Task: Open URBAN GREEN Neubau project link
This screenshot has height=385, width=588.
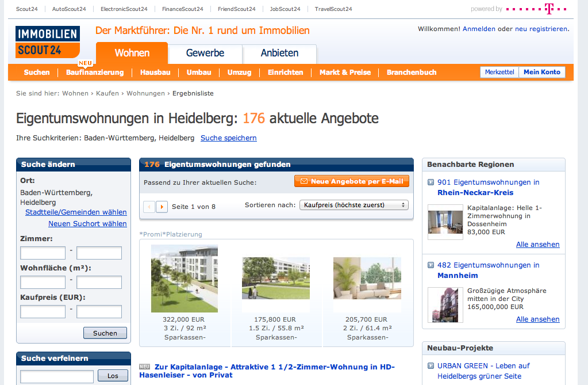Action: [x=483, y=371]
